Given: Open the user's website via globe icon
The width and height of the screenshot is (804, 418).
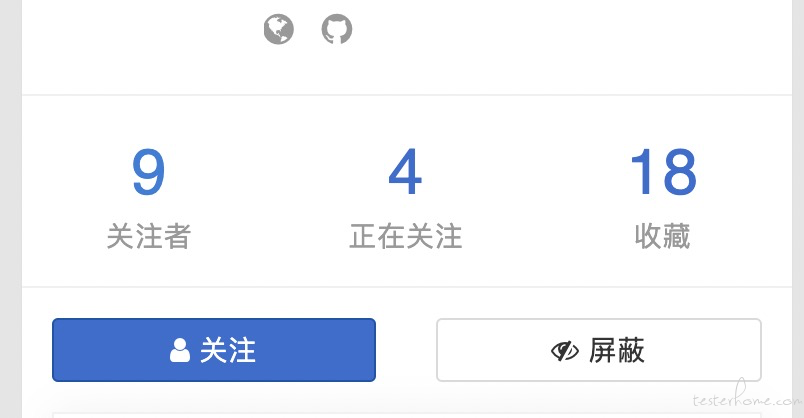Looking at the screenshot, I should click(278, 29).
